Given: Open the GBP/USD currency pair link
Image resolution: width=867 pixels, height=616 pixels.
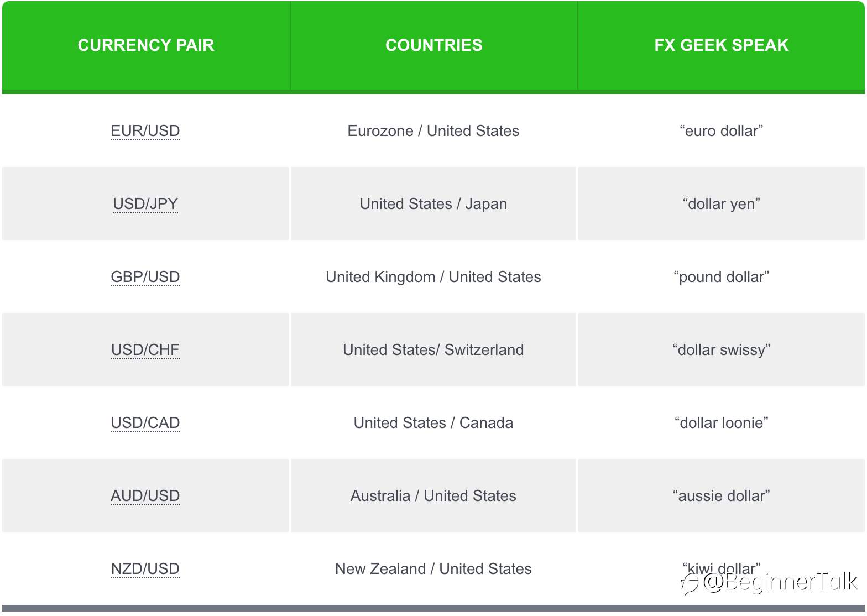Looking at the screenshot, I should (x=145, y=277).
